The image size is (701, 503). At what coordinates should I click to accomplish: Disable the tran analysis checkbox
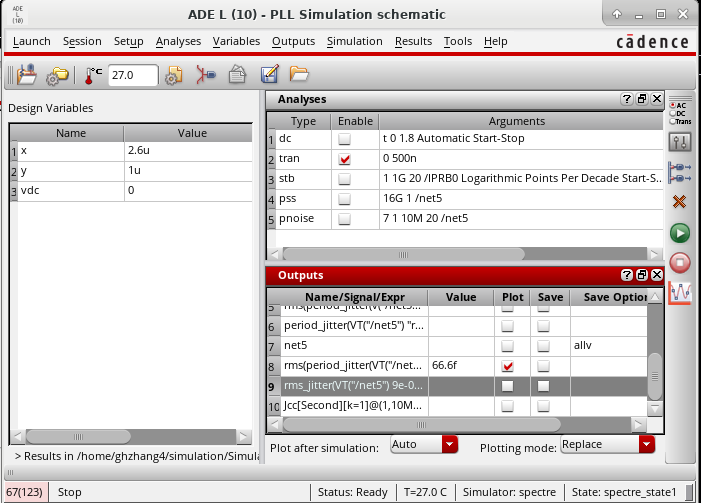[x=344, y=159]
